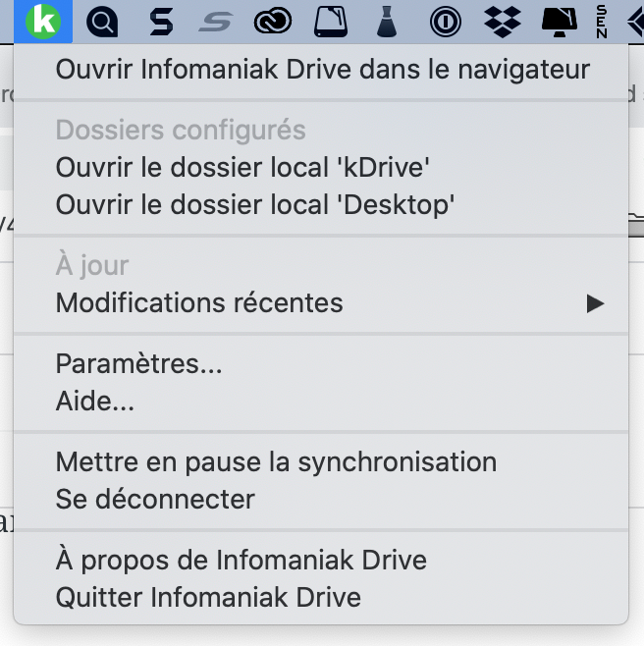The image size is (644, 646).
Task: Click the monitor display menu bar icon
Action: [560, 22]
